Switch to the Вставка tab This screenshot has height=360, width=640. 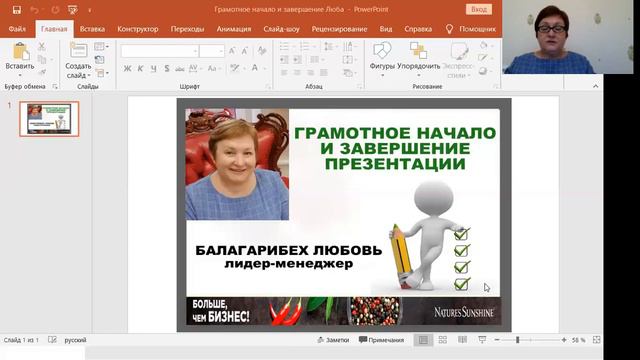(x=92, y=29)
